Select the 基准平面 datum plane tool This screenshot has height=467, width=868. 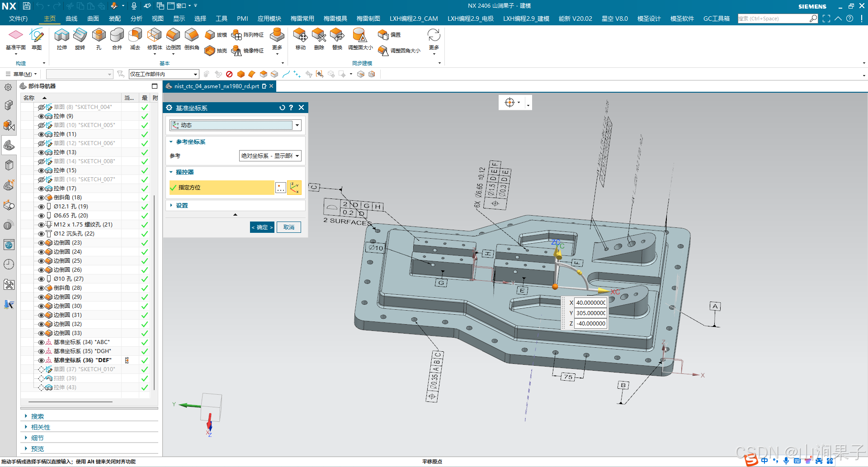[x=16, y=39]
